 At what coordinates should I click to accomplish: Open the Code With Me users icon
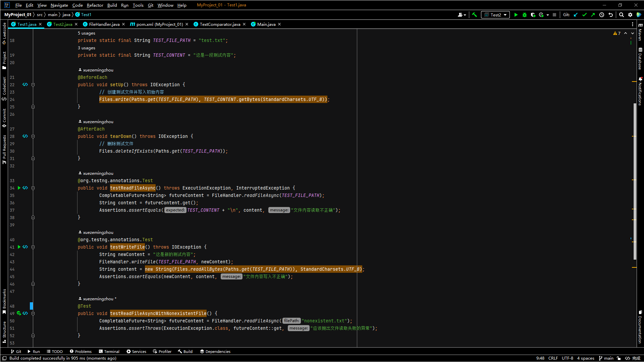[x=462, y=15]
